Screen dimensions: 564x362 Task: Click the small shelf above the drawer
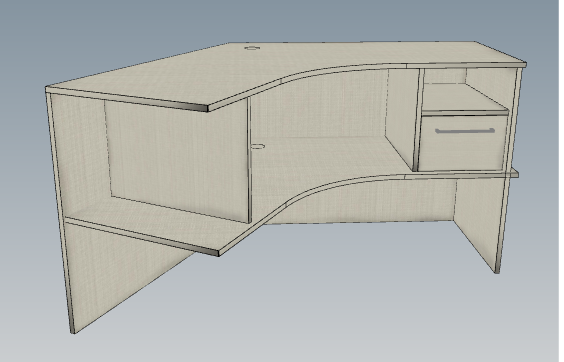[466, 100]
